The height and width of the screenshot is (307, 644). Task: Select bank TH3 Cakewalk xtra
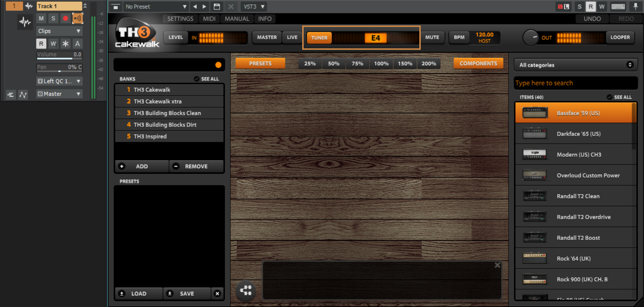point(169,101)
